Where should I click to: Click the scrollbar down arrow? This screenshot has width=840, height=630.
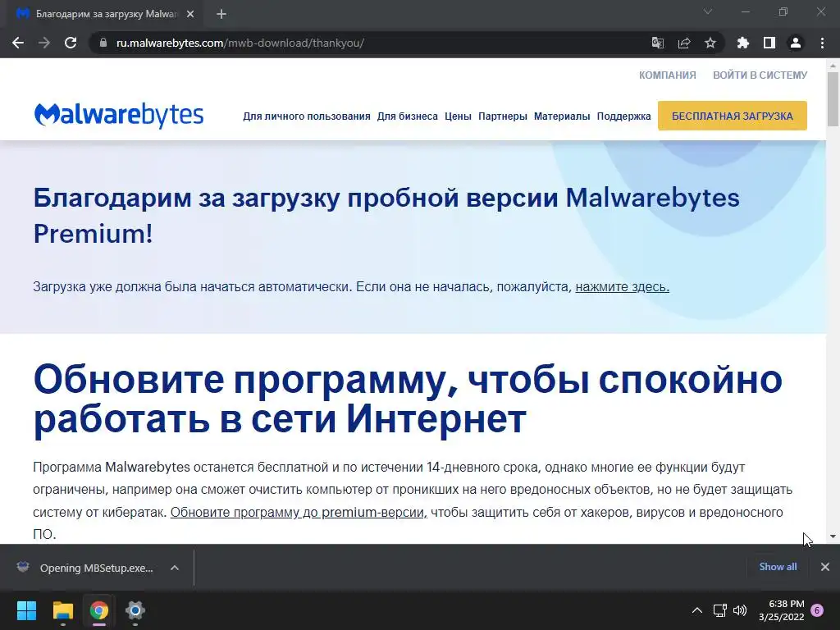[833, 536]
